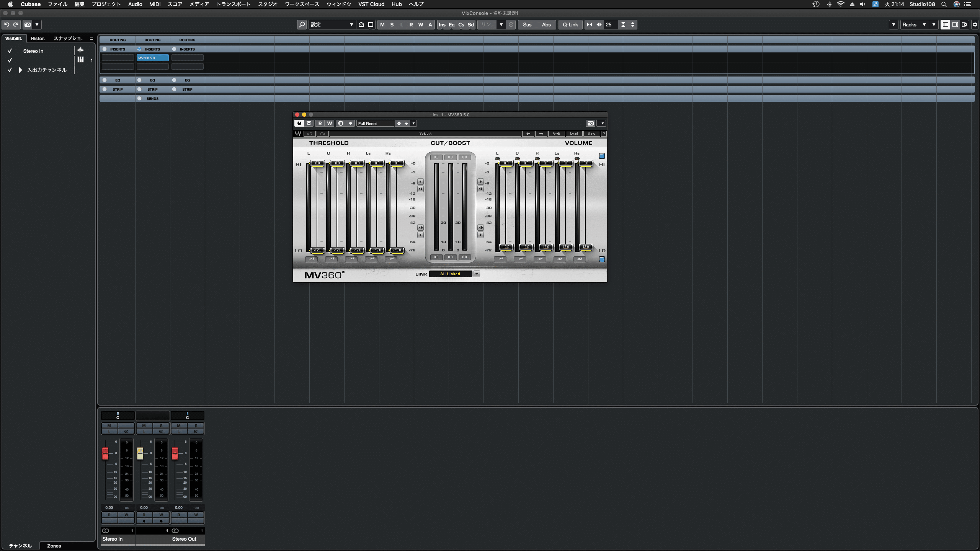Click the Write automation button for the plugin

coord(329,123)
